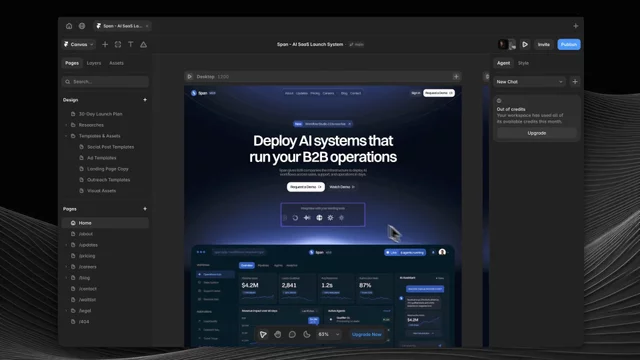Select the frame layout tool

coord(118,44)
